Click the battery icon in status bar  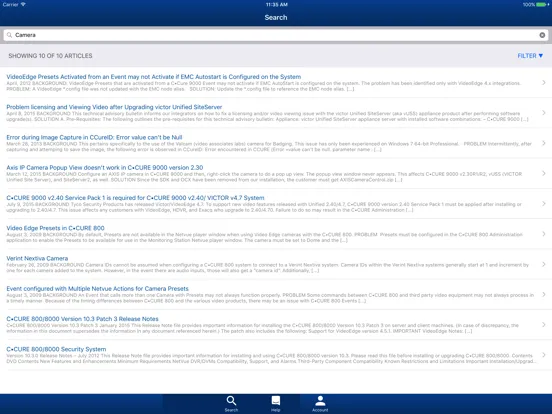click(542, 5)
